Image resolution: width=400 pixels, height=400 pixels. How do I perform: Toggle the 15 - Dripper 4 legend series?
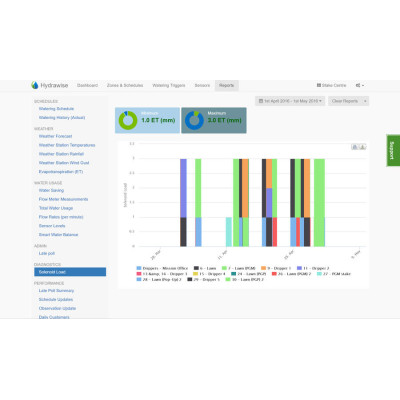[209, 274]
